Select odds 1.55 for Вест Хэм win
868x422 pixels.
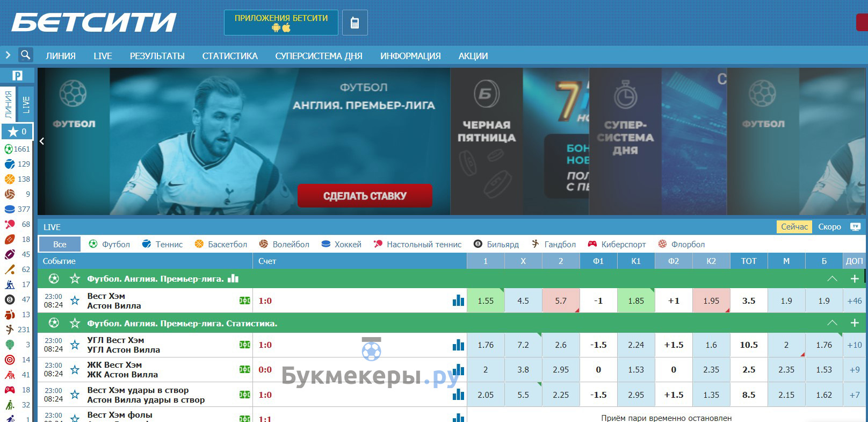(486, 301)
